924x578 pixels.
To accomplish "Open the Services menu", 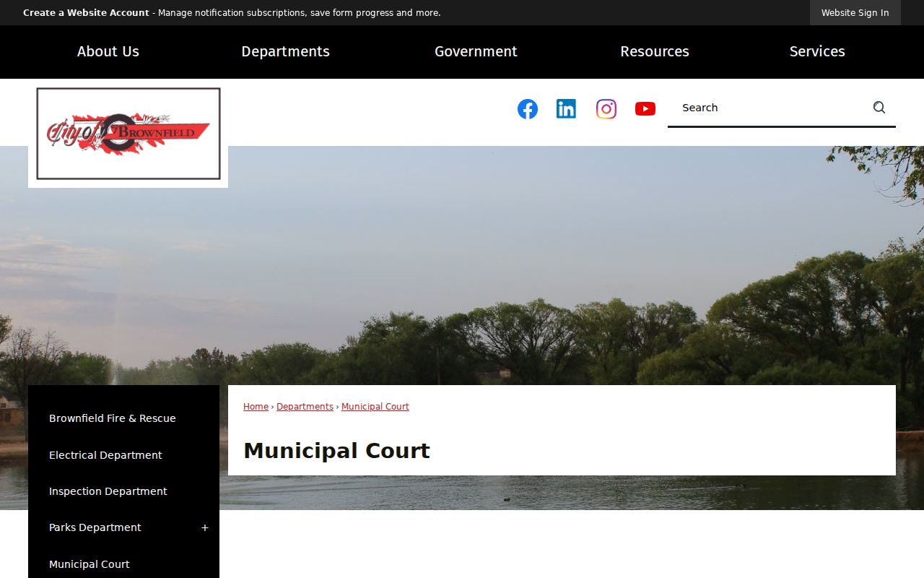I will pyautogui.click(x=817, y=51).
